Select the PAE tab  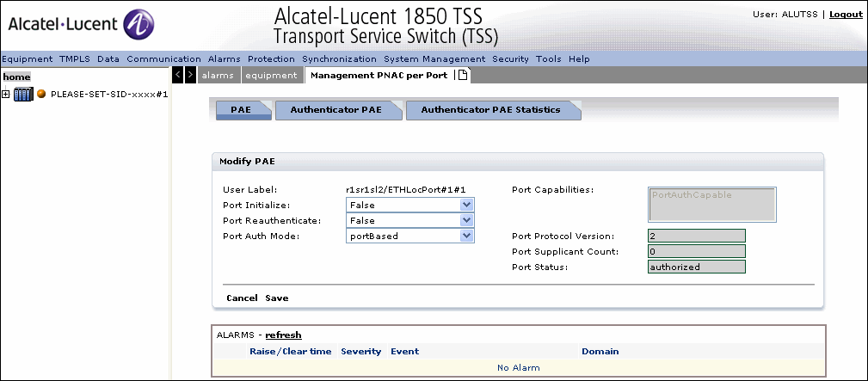242,109
